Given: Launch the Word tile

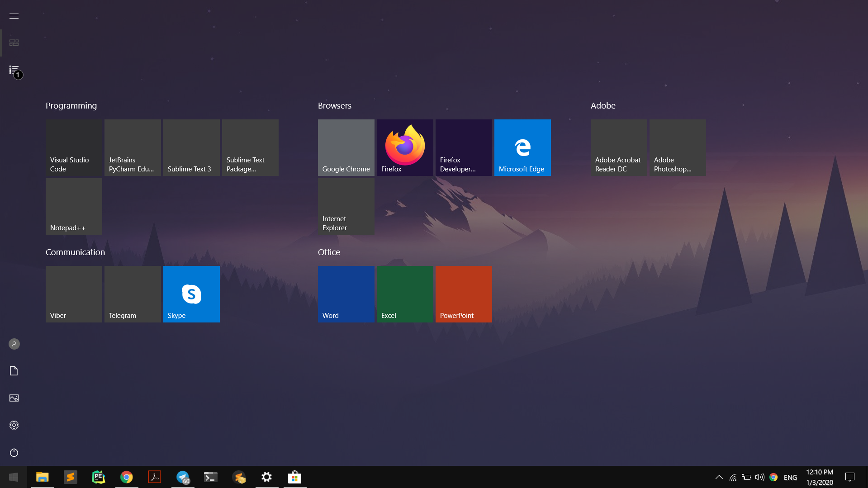Looking at the screenshot, I should [x=346, y=294].
